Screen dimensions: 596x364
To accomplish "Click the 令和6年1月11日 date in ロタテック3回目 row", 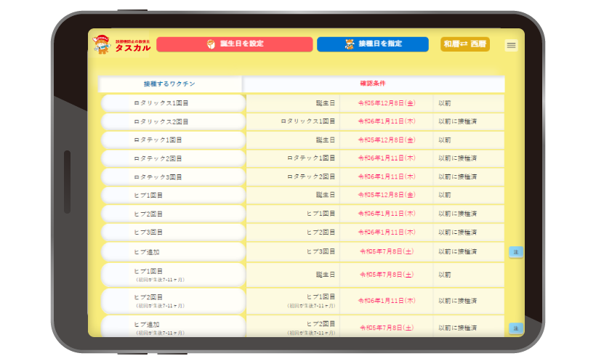I will pos(386,177).
